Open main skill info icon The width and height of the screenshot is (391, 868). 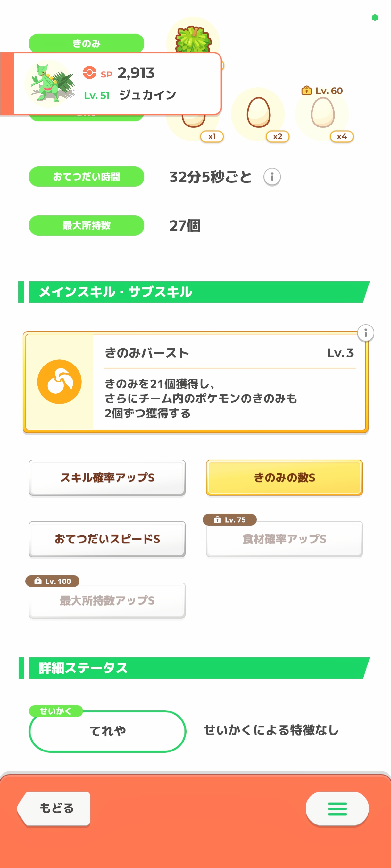click(x=365, y=333)
